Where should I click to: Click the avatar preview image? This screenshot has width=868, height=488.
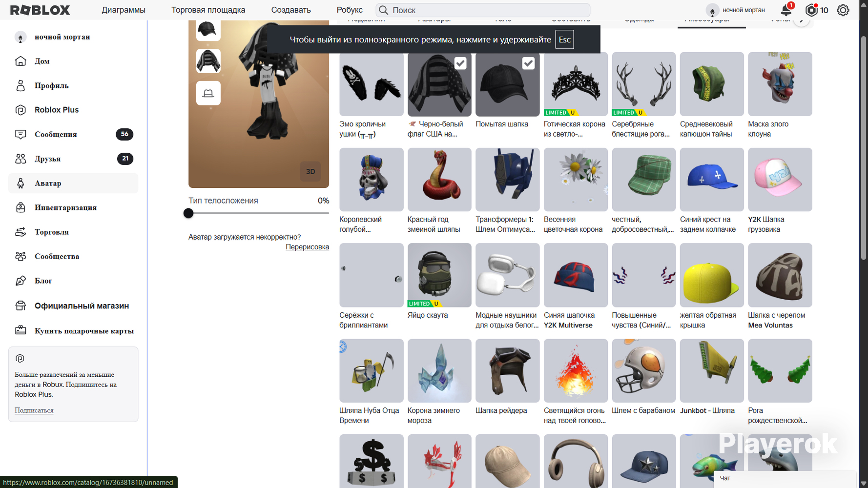(x=259, y=104)
